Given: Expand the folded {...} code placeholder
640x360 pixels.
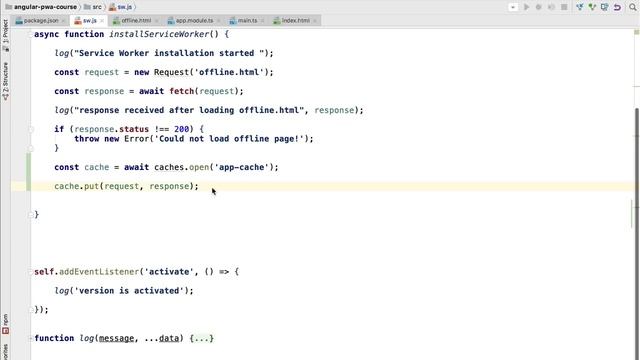Looking at the screenshot, I should coord(202,338).
